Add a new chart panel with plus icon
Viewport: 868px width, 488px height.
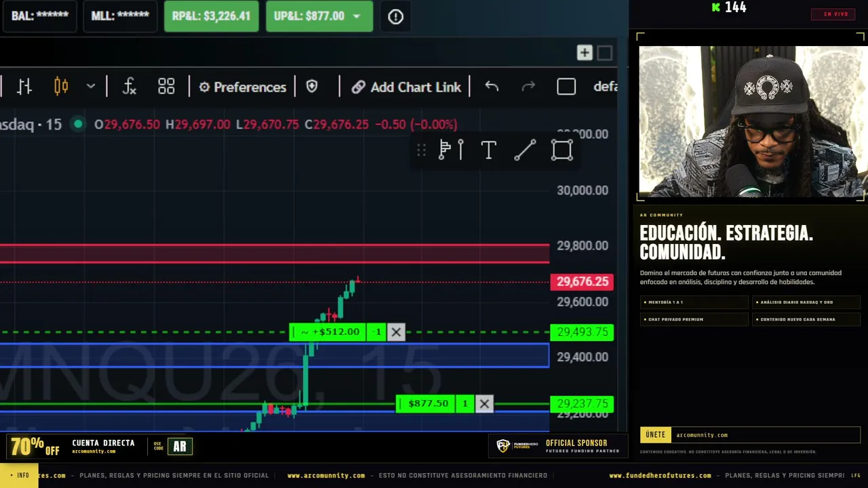(x=585, y=53)
